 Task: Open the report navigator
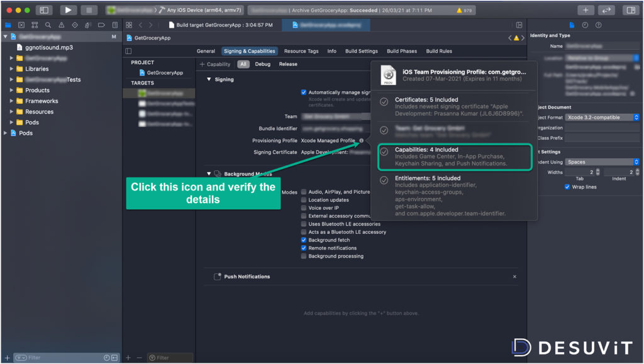coord(115,25)
